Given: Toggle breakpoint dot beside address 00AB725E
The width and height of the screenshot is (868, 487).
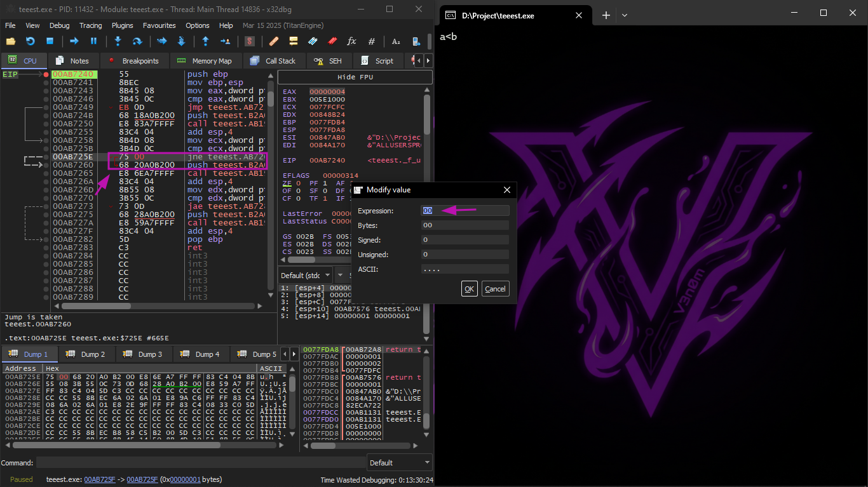Looking at the screenshot, I should pyautogui.click(x=46, y=157).
